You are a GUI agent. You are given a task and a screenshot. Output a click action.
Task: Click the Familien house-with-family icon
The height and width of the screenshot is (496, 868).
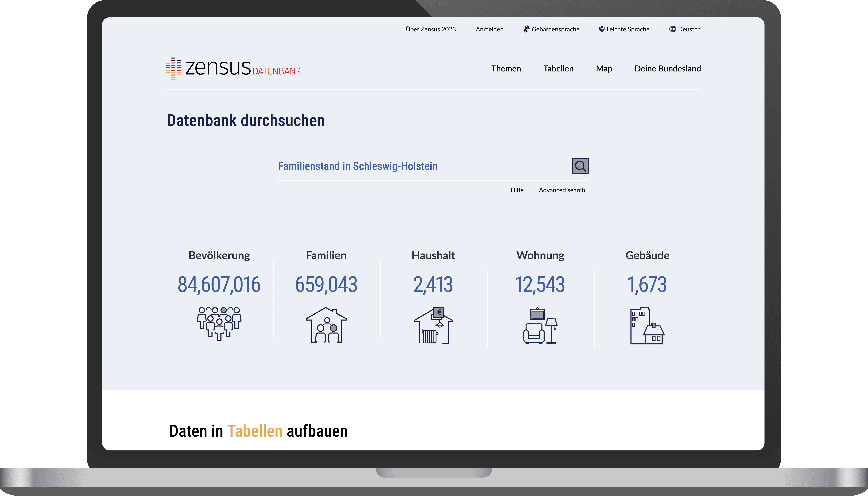coord(326,325)
